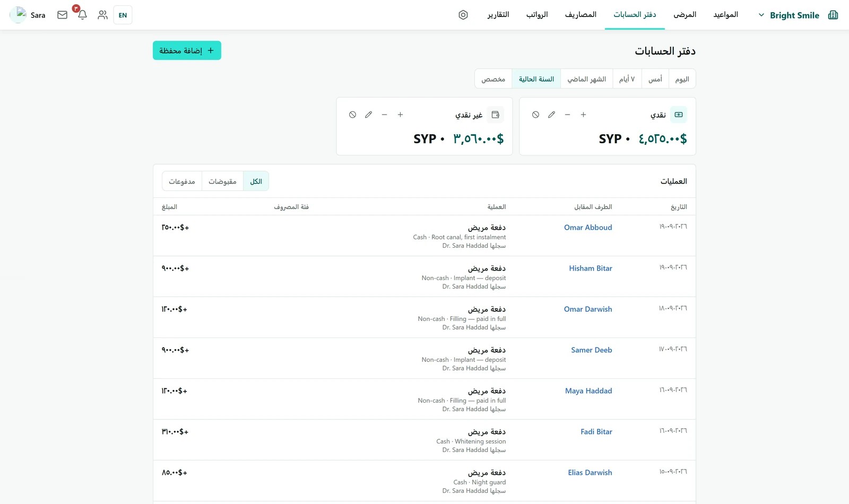This screenshot has height=504, width=849.
Task: Click the إضافة محفظة button
Action: (x=187, y=50)
